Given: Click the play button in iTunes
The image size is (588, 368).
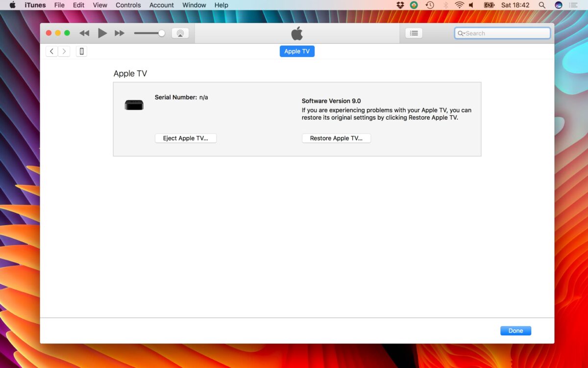Looking at the screenshot, I should tap(102, 33).
